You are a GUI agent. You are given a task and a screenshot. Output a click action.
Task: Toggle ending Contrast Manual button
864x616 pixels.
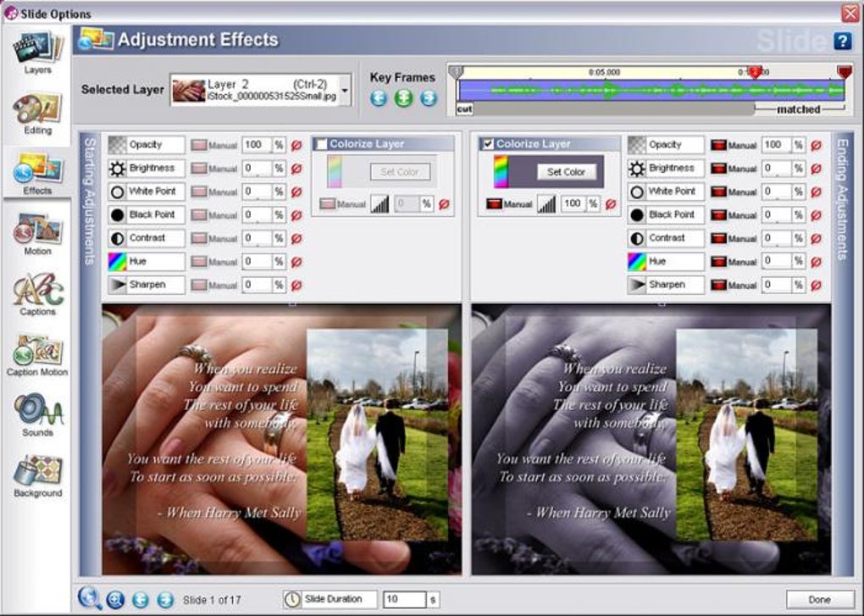(734, 239)
